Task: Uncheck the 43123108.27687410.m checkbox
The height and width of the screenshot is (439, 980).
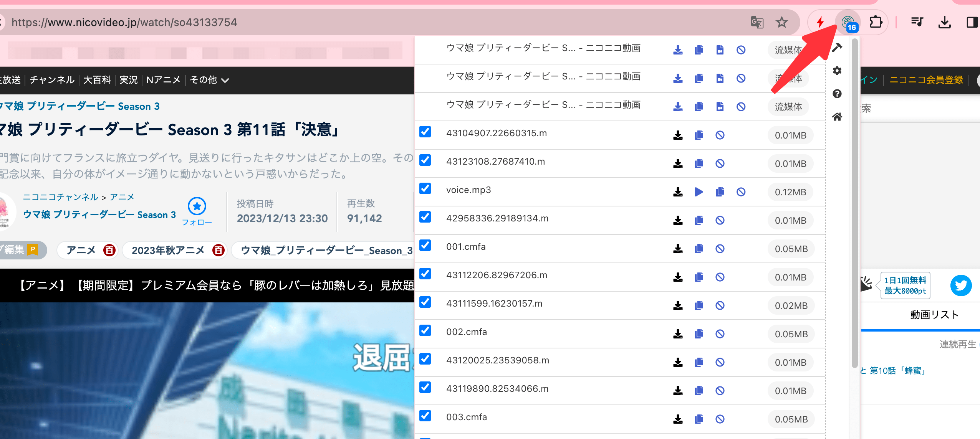Action: pos(425,160)
